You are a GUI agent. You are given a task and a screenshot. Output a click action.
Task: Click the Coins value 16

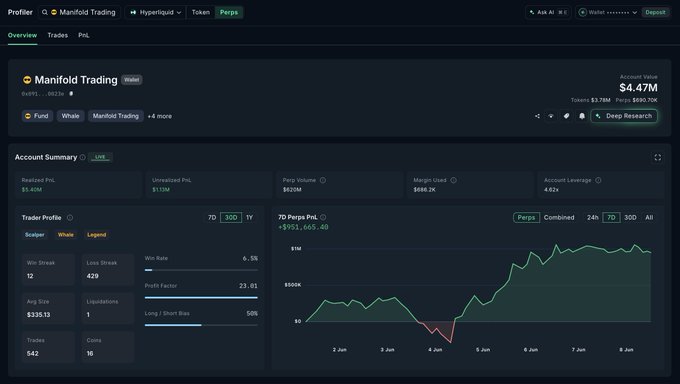(90, 354)
